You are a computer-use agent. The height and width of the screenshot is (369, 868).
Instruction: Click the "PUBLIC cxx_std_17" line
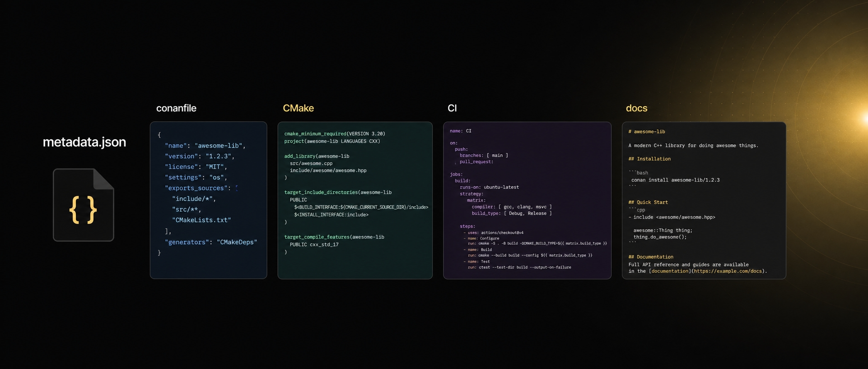point(314,244)
